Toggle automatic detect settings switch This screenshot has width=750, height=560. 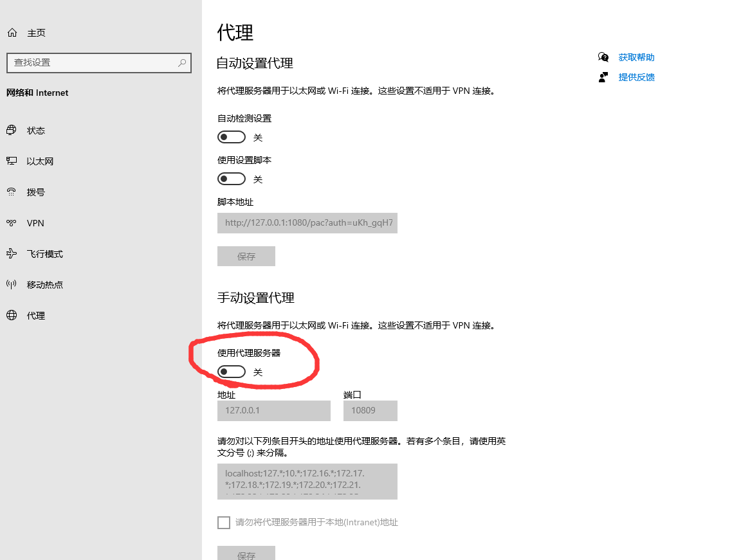232,137
